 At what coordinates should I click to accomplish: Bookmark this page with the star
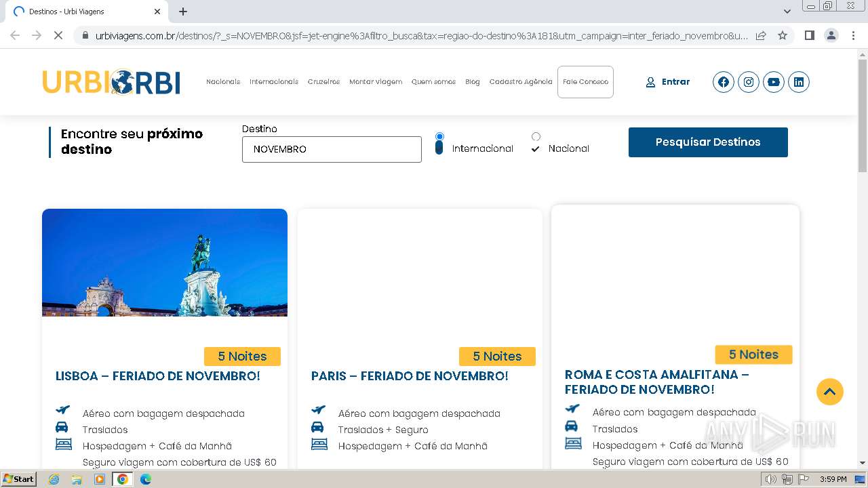coord(783,35)
